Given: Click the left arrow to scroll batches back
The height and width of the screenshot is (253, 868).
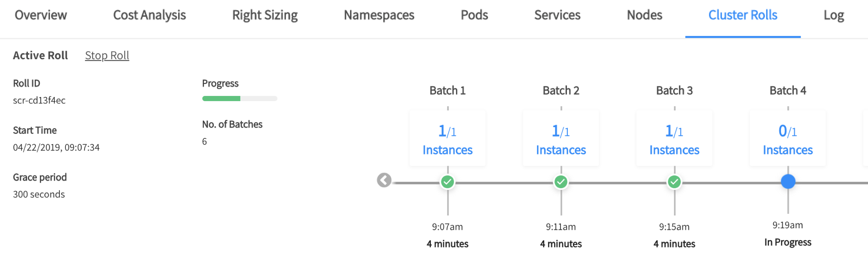Looking at the screenshot, I should (x=384, y=180).
